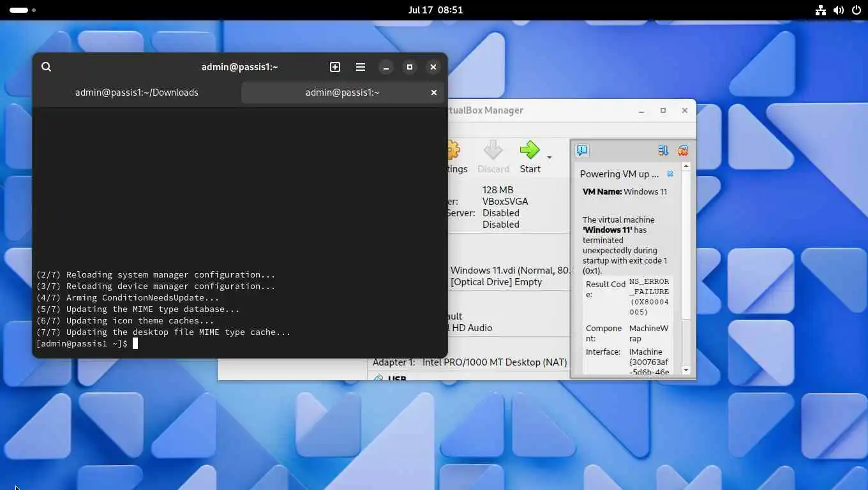Screen dimensions: 868x490
Task: Click the notification center speech bubble icon
Action: click(x=582, y=151)
